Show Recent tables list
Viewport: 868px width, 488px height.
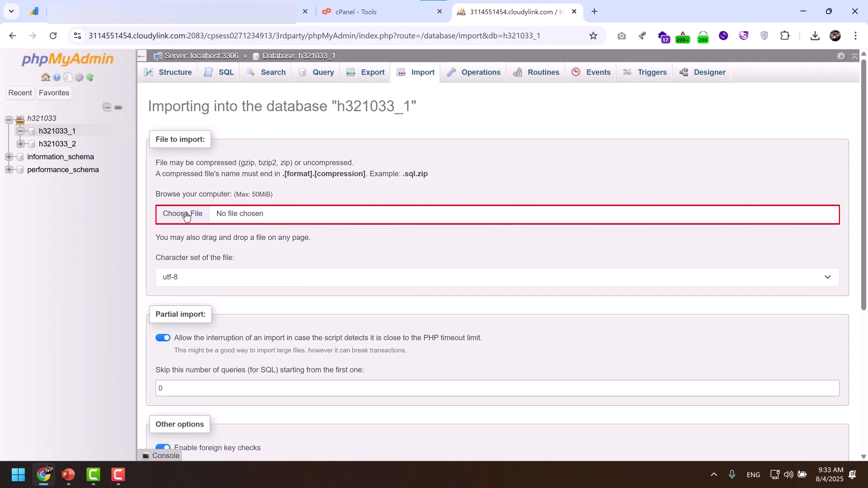20,93
